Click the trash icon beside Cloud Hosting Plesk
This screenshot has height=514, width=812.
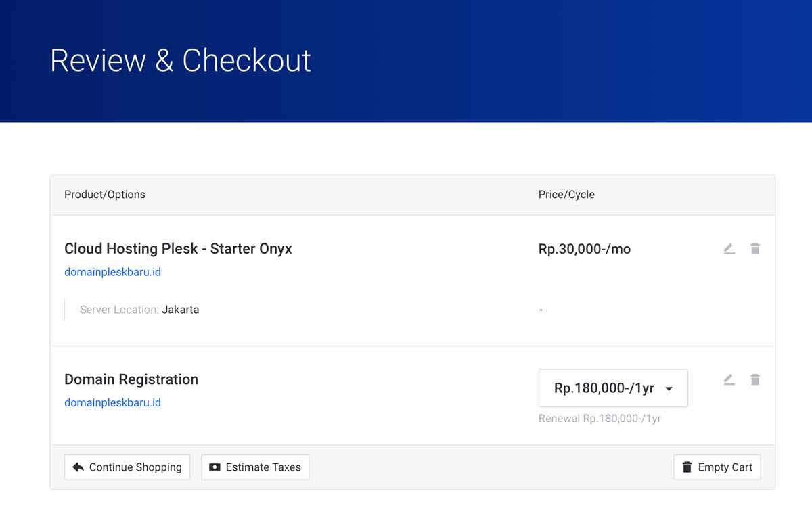coord(755,249)
